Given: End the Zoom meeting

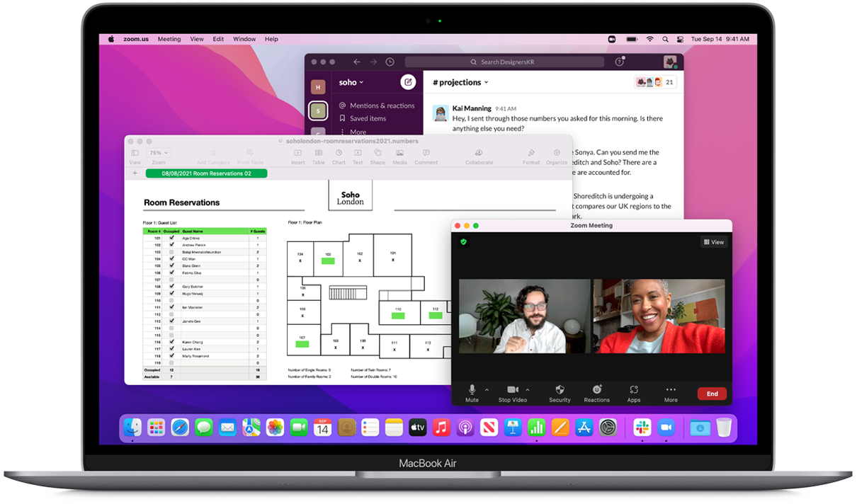Looking at the screenshot, I should (x=712, y=394).
